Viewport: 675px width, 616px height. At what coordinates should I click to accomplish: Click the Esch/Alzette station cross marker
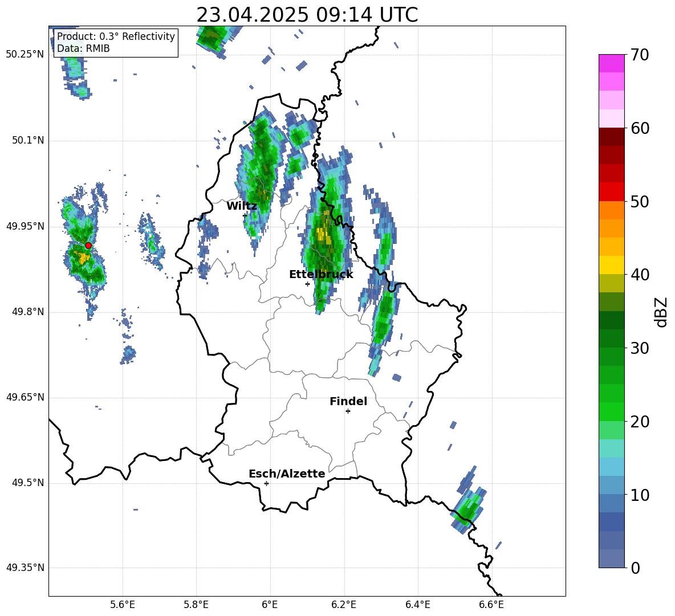[266, 483]
